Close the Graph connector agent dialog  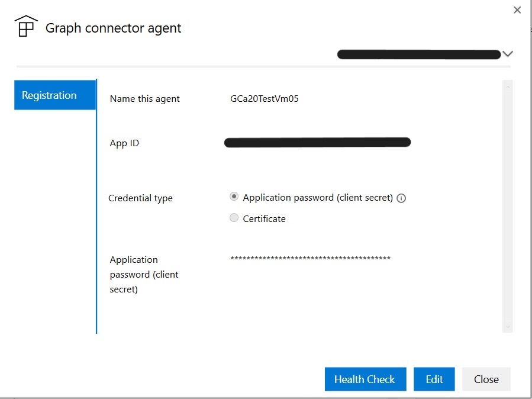[486, 379]
